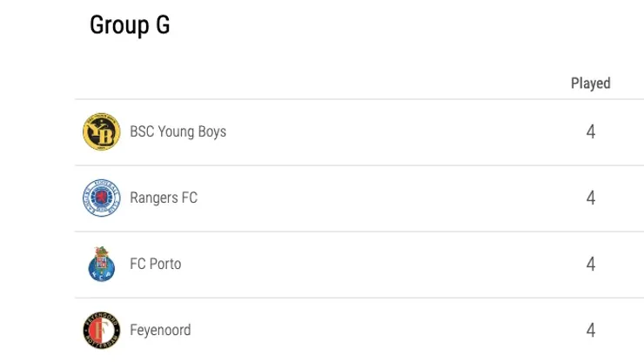The height and width of the screenshot is (362, 644).
Task: Click BSC Young Boys' played matches value
Action: (x=591, y=132)
